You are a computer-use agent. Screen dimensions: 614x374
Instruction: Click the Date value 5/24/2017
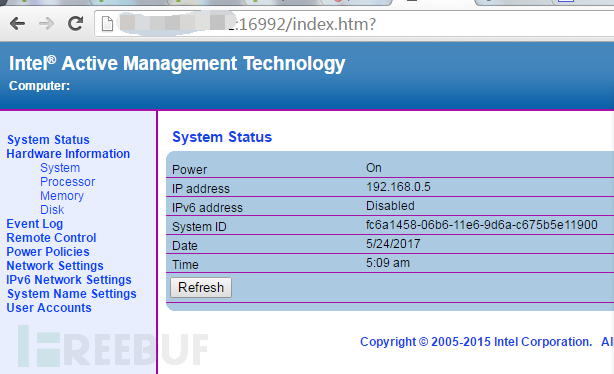(393, 244)
